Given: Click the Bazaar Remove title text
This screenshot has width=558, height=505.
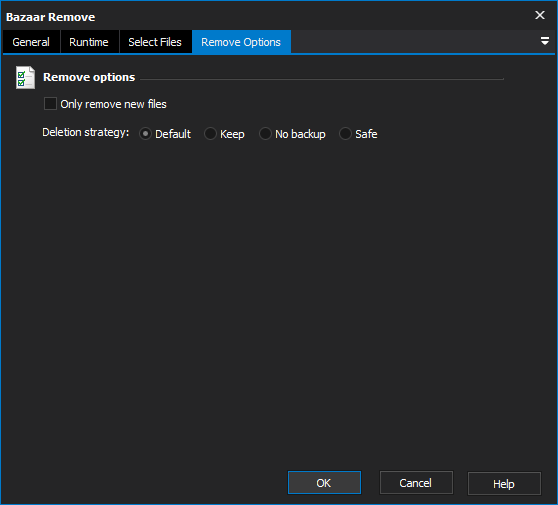Looking at the screenshot, I should [51, 17].
